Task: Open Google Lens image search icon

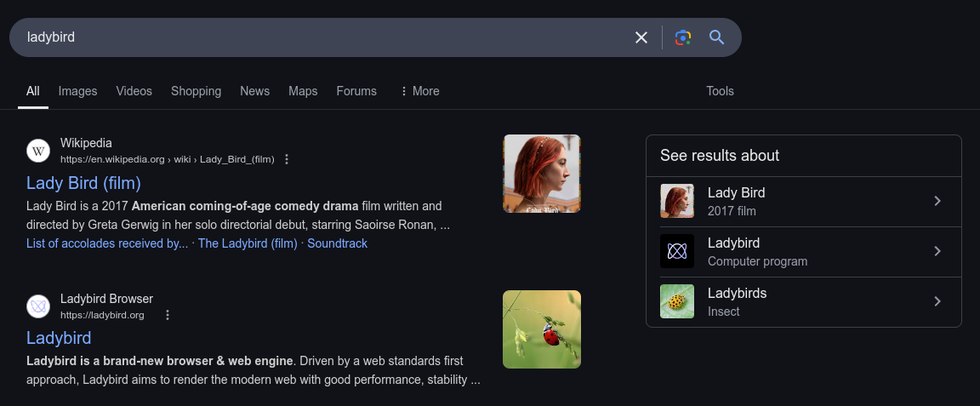Action: coord(683,37)
